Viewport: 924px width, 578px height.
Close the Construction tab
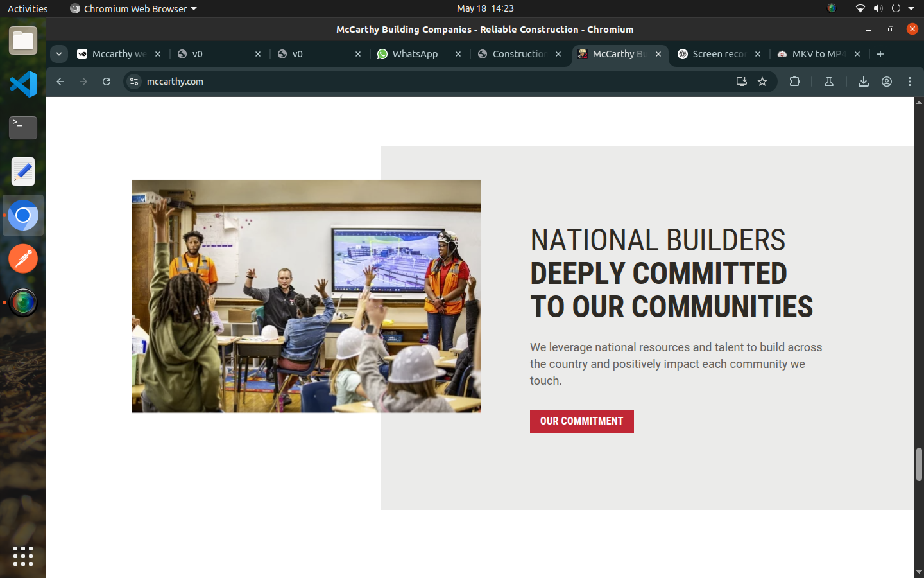(558, 54)
